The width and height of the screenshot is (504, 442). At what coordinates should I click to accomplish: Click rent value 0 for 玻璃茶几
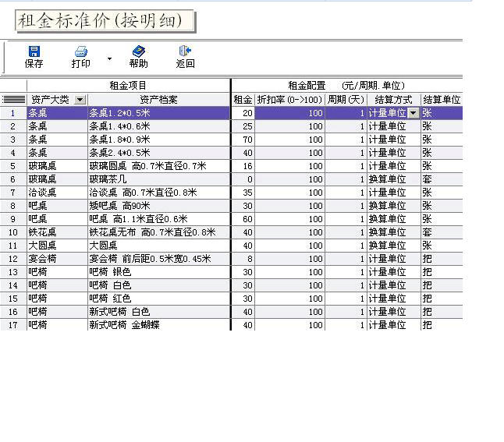[243, 179]
